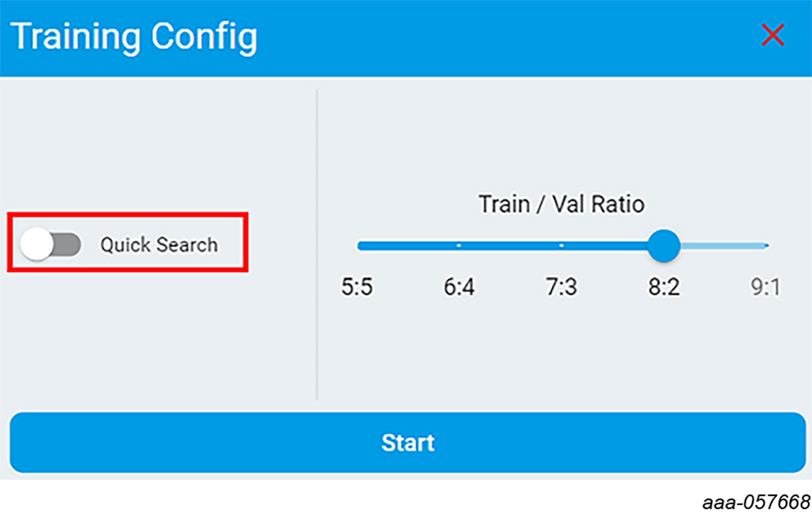This screenshot has height=514, width=812.
Task: Click the light-blue unfilled slider track portion
Action: pyautogui.click(x=724, y=245)
